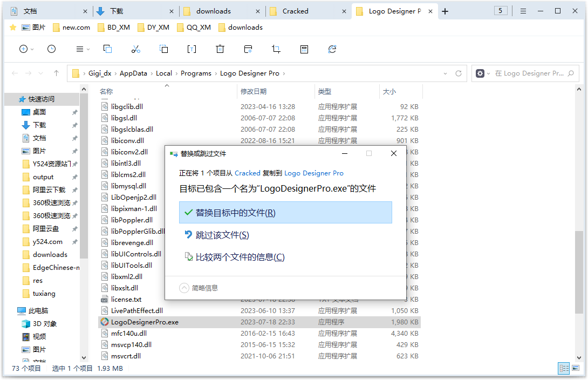Expand the search gear dropdown arrow
Screen dimensions: 588x380
(x=488, y=73)
